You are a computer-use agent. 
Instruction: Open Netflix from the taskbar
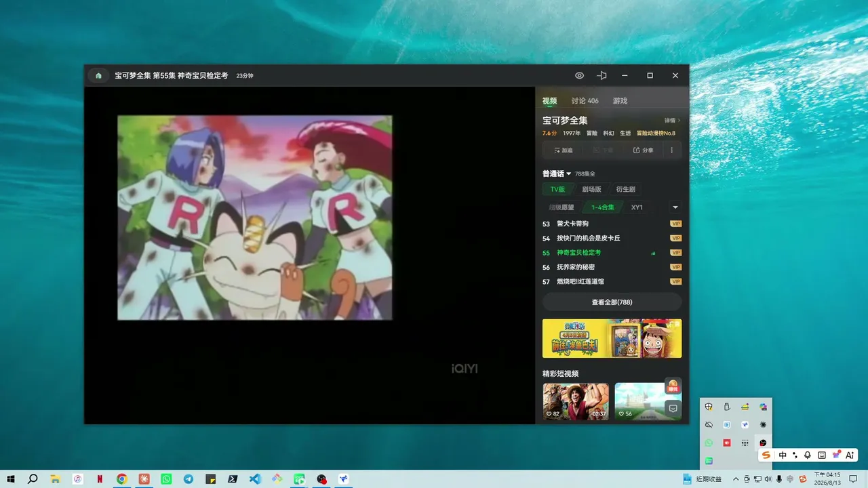tap(100, 479)
